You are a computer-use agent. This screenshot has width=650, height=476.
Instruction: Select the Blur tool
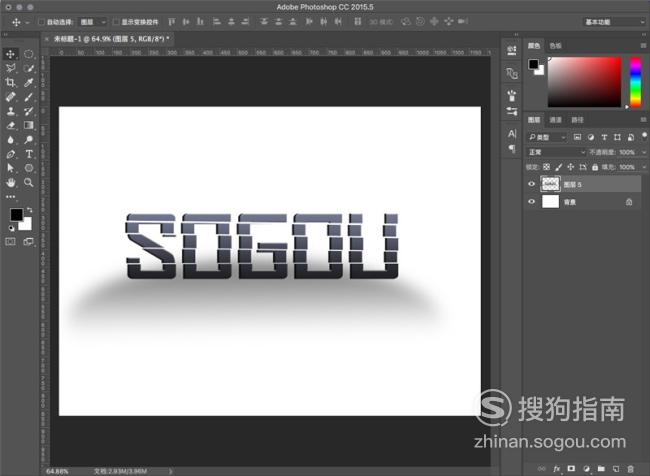[x=10, y=140]
